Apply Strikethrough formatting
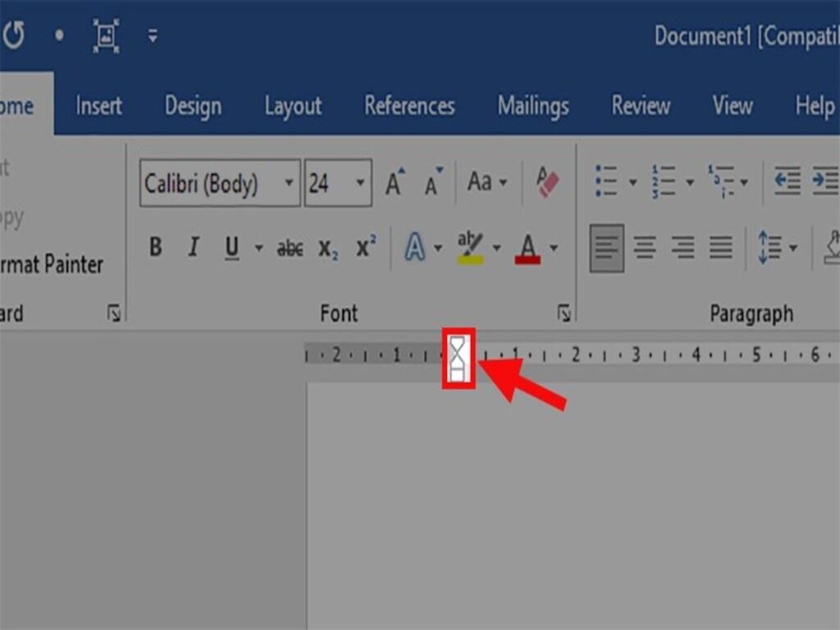840x630 pixels. [290, 247]
